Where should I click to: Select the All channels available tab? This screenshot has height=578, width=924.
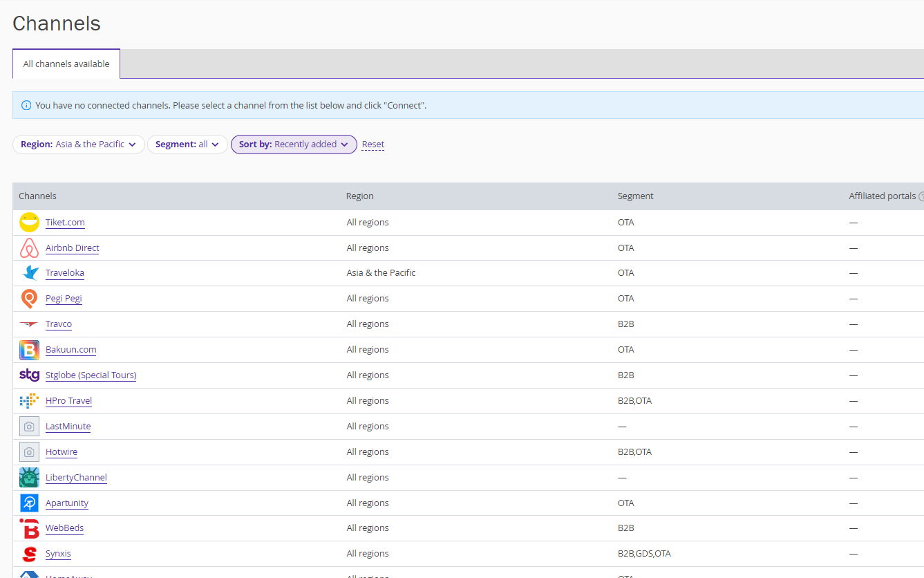66,64
